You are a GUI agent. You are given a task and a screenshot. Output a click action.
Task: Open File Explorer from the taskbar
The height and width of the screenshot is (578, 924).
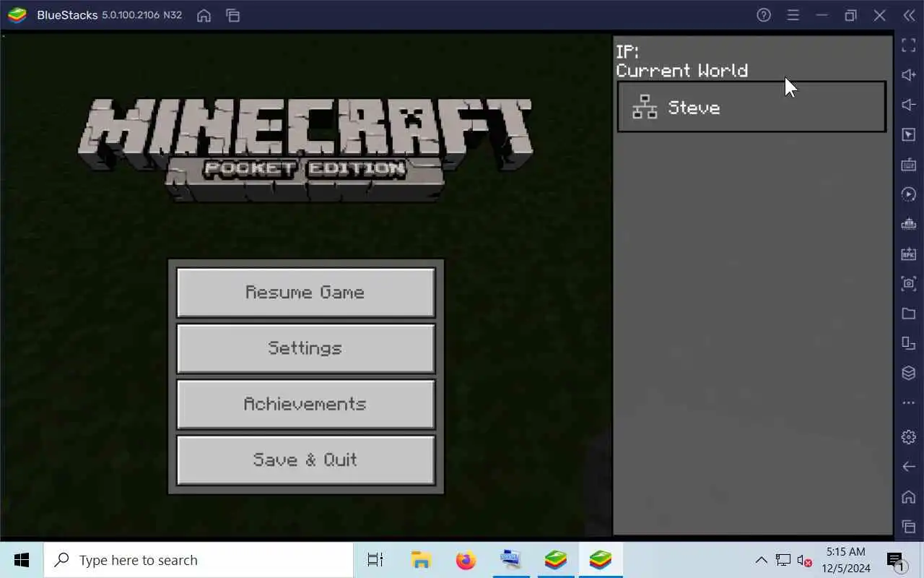pos(421,560)
